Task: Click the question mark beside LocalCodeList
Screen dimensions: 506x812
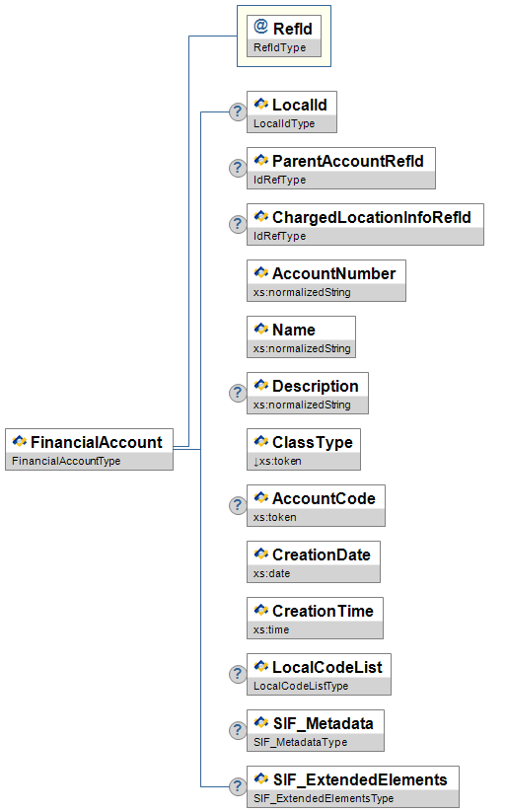Action: pyautogui.click(x=238, y=674)
